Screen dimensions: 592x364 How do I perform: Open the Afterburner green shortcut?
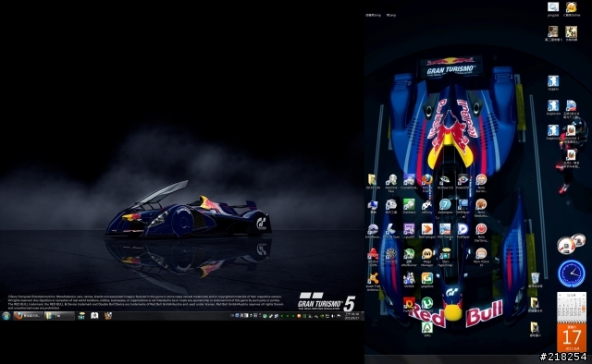point(409,254)
